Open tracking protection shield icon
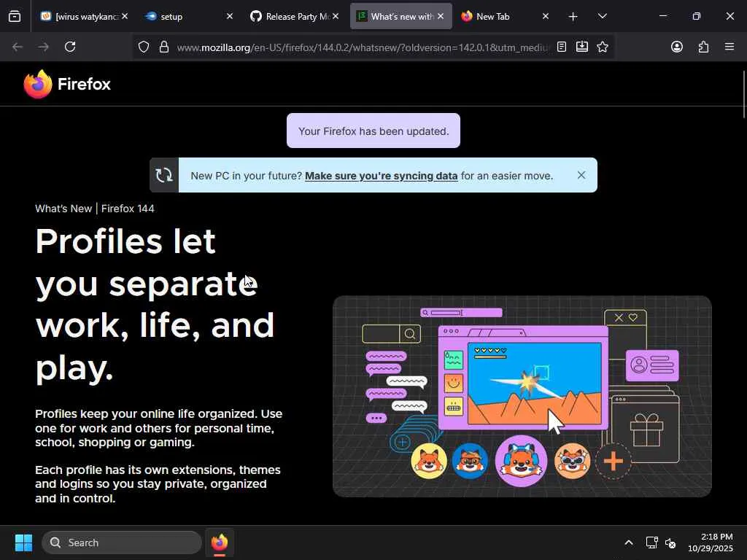This screenshot has height=560, width=747. click(x=144, y=47)
